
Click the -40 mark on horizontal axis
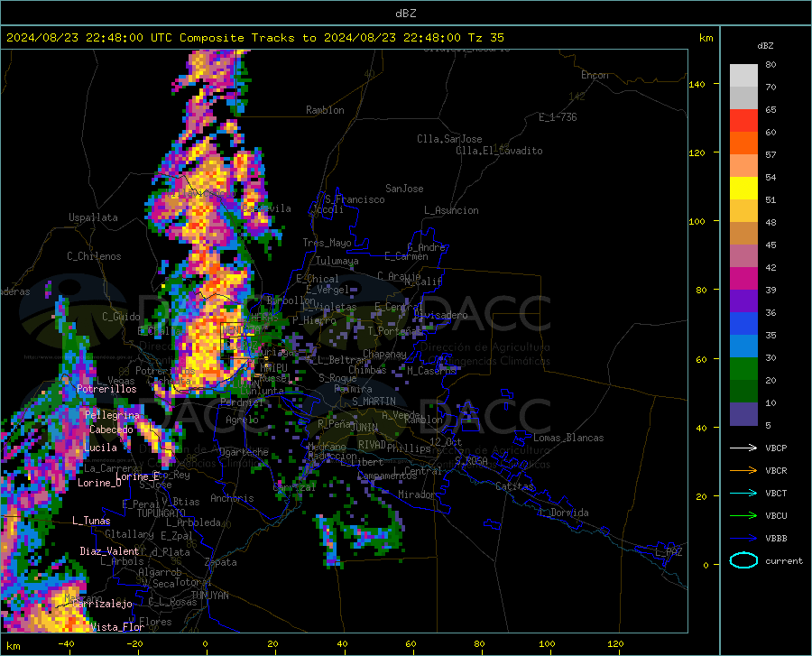(66, 643)
